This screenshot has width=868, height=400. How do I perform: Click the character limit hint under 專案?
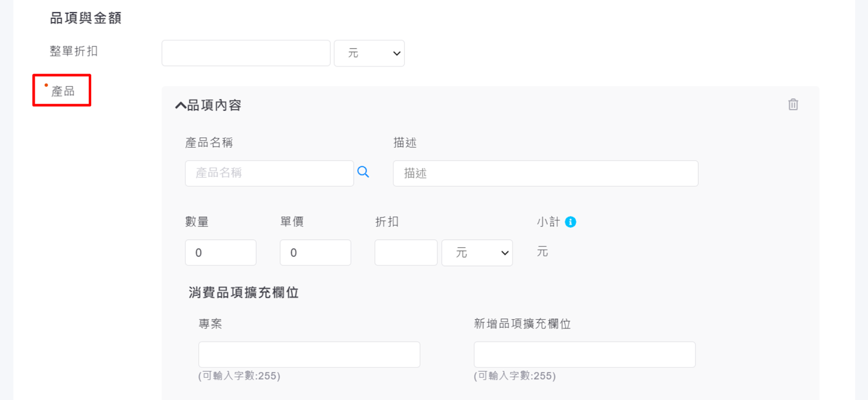click(x=239, y=376)
